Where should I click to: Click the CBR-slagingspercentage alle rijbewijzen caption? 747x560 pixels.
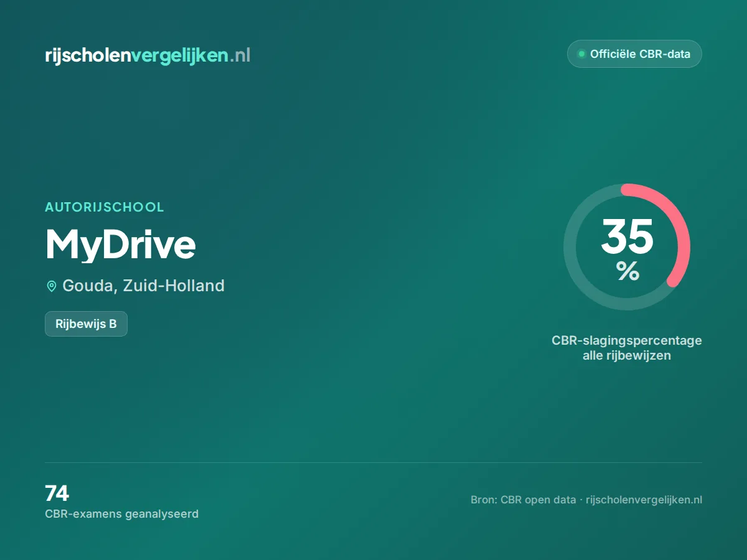[x=627, y=348]
